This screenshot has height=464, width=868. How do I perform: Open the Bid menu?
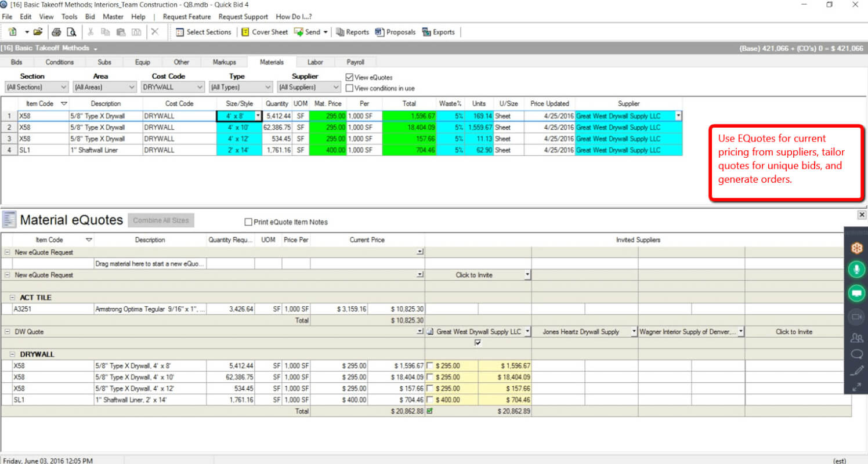(x=90, y=17)
